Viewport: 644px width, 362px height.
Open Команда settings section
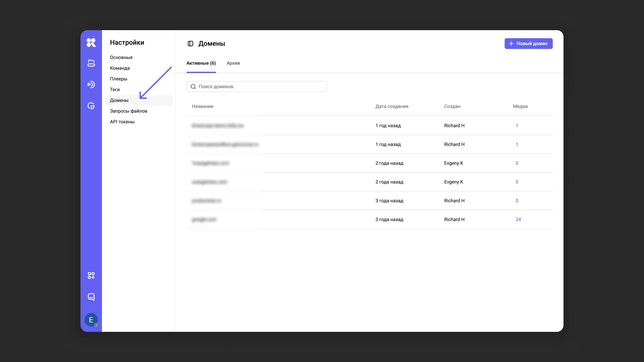click(x=120, y=68)
